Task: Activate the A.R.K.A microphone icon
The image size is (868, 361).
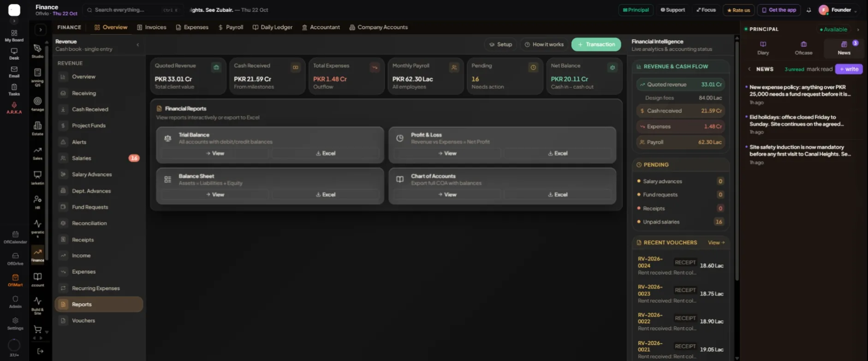Action: tap(14, 108)
